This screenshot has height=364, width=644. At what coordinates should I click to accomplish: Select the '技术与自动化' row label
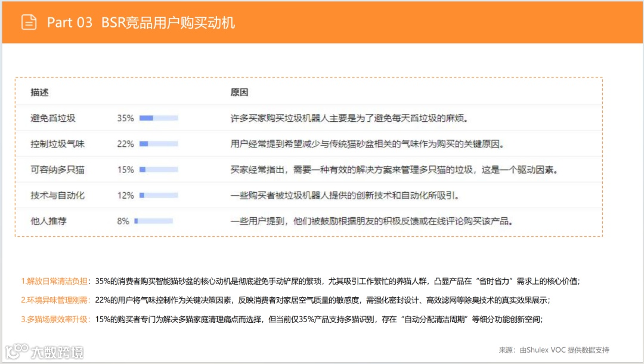(x=57, y=196)
